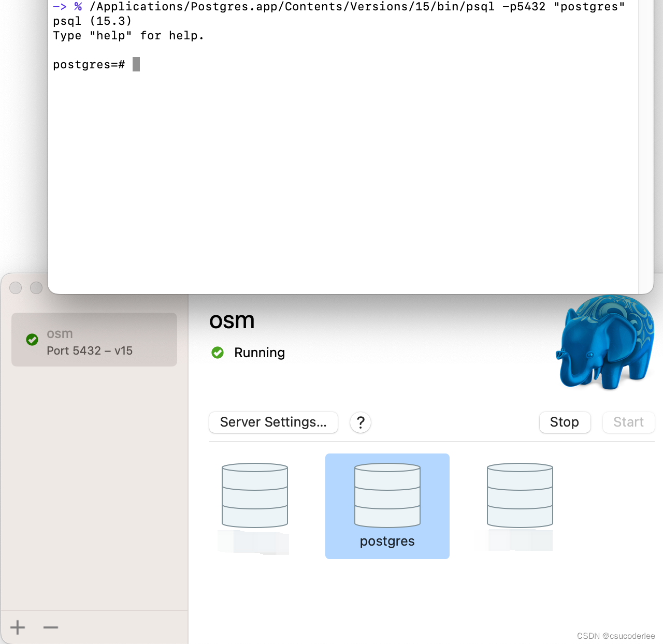The height and width of the screenshot is (644, 663).
Task: Click the checkmark icon beside osm server
Action: [32, 340]
